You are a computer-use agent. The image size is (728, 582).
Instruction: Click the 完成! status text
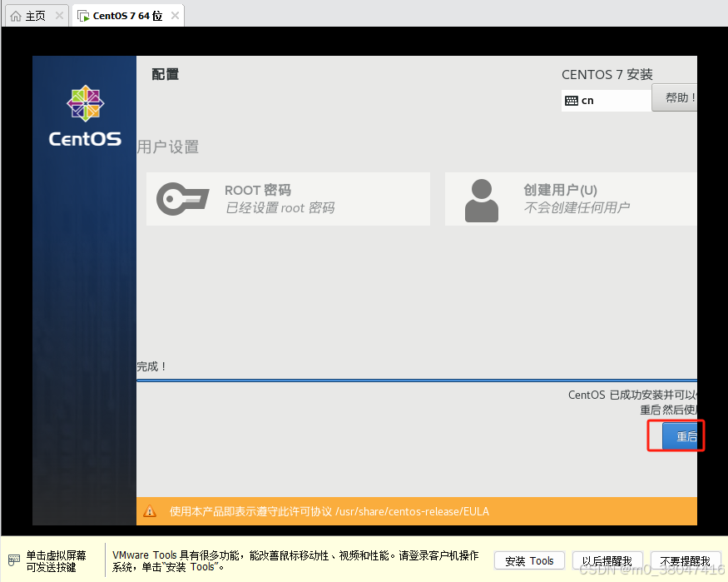(x=151, y=366)
